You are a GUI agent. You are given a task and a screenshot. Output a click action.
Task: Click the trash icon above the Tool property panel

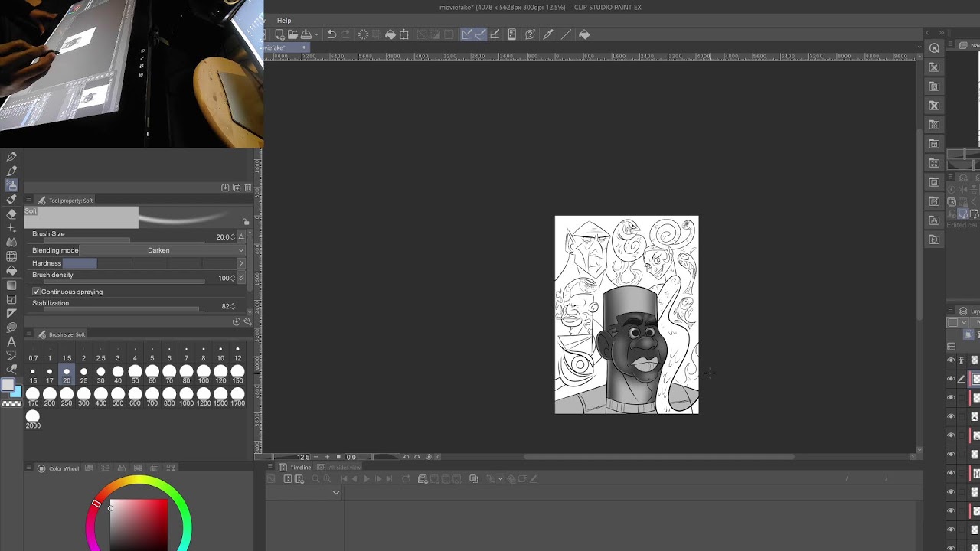click(x=247, y=187)
